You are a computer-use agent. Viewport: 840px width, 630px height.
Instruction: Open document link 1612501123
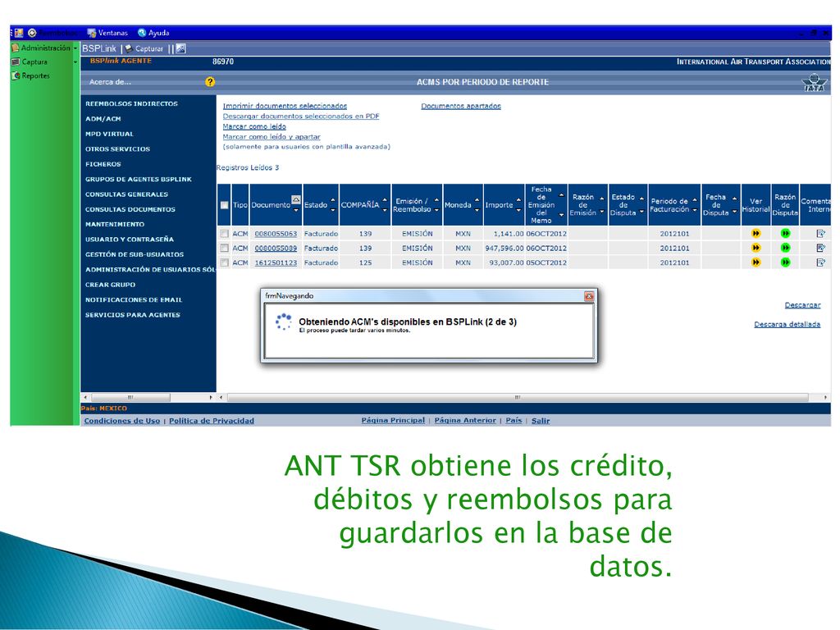[x=276, y=262]
